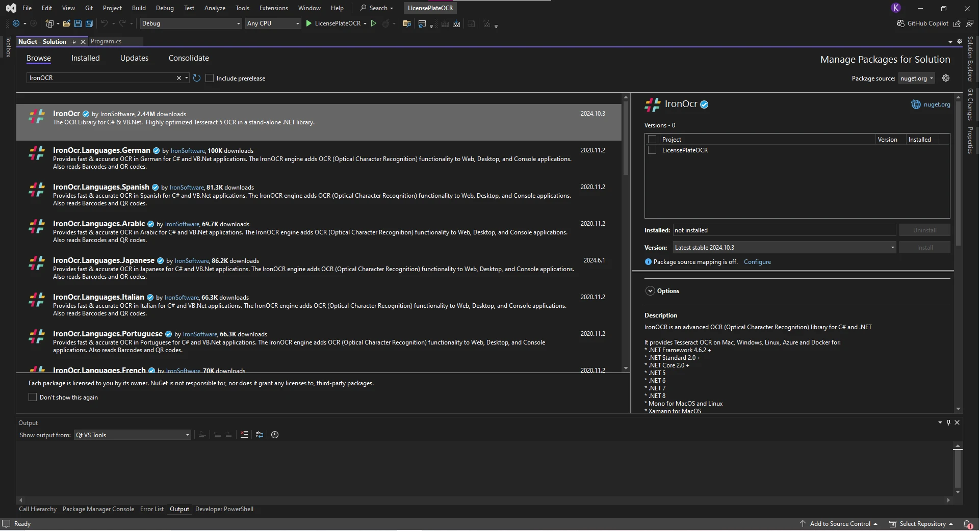Click the Open File folder icon
The height and width of the screenshot is (531, 980).
click(66, 23)
